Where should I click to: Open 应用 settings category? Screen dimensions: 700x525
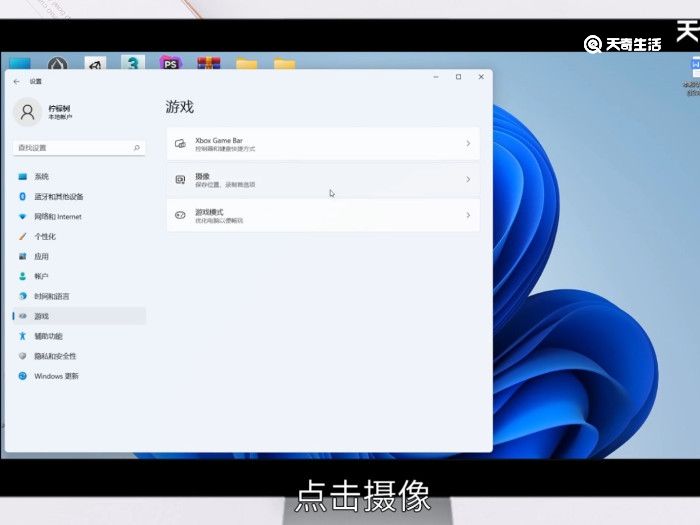[x=79, y=256]
